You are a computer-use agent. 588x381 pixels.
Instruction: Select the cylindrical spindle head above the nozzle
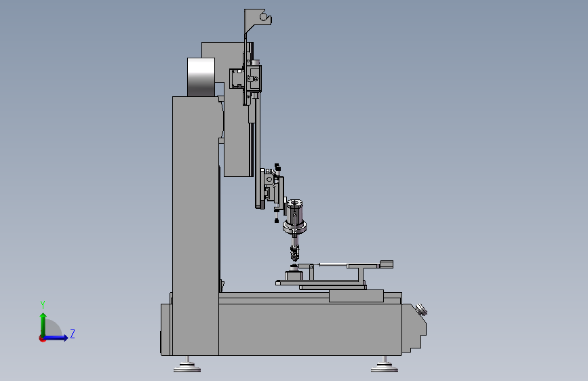(295, 217)
